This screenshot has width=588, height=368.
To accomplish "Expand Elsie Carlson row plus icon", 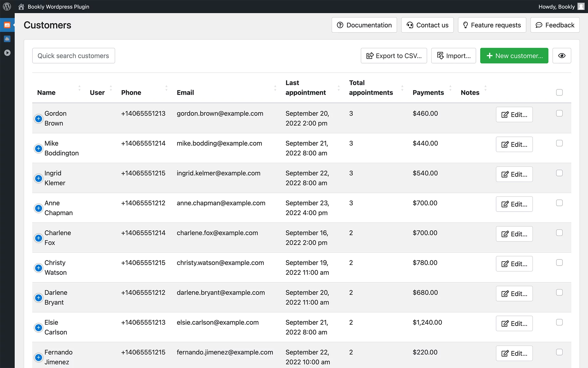I will (x=38, y=328).
